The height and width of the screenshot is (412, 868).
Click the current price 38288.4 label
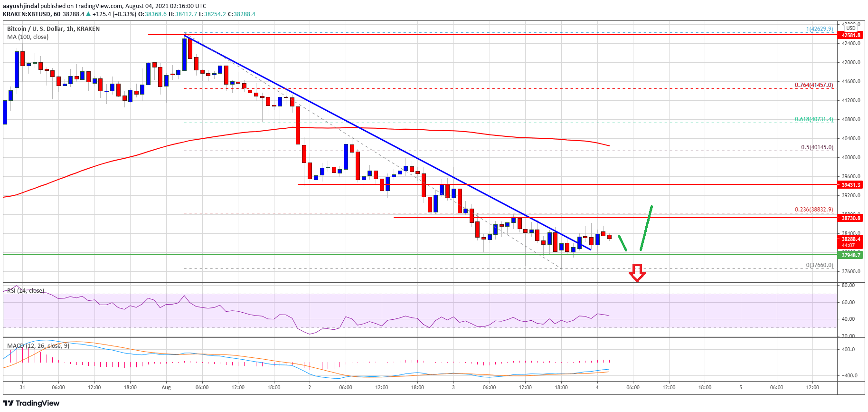coord(851,239)
